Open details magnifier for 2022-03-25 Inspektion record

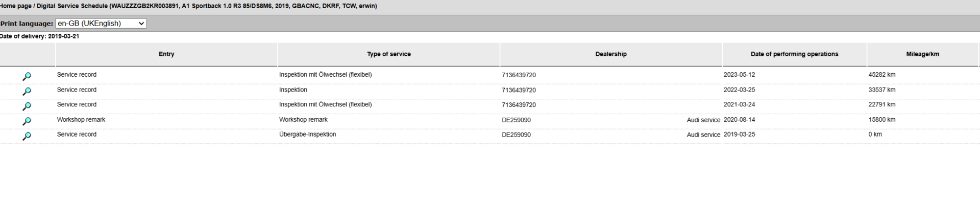point(27,91)
